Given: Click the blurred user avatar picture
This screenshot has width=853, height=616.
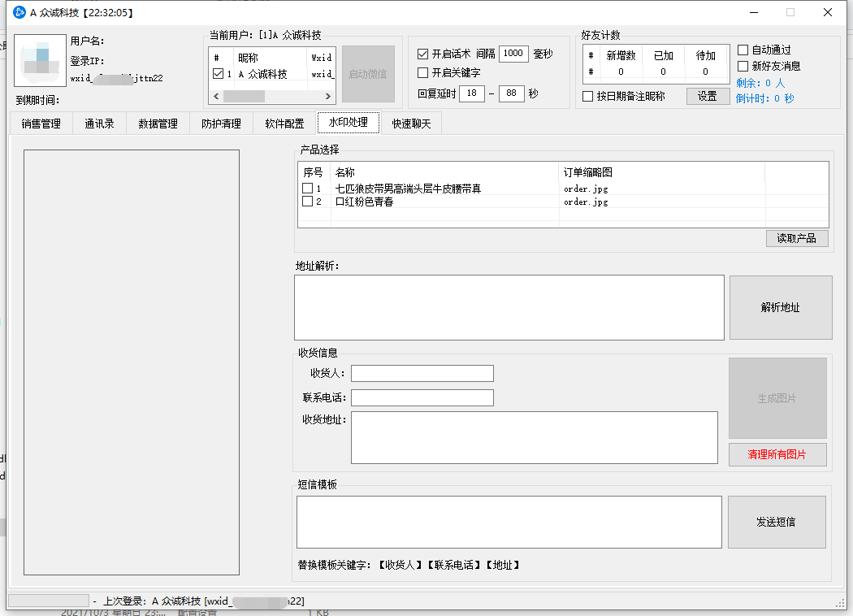Looking at the screenshot, I should click(x=40, y=61).
